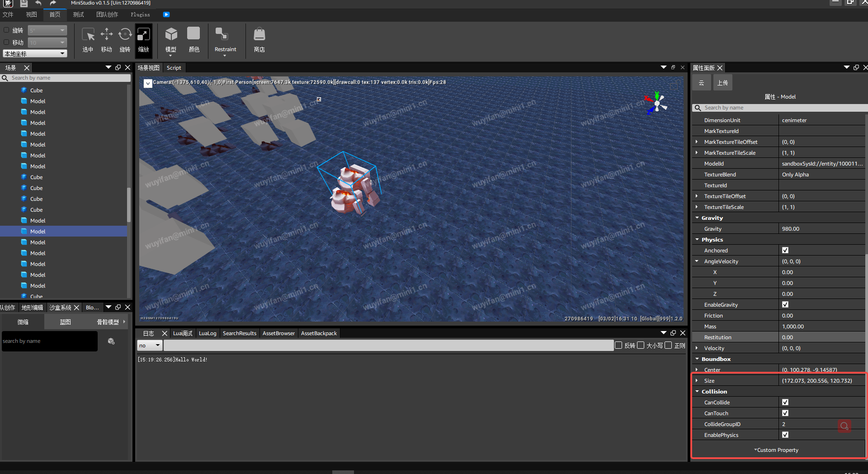Screen dimensions: 868x474
Task: Float the 属性面板 properties panel
Action: 856,67
